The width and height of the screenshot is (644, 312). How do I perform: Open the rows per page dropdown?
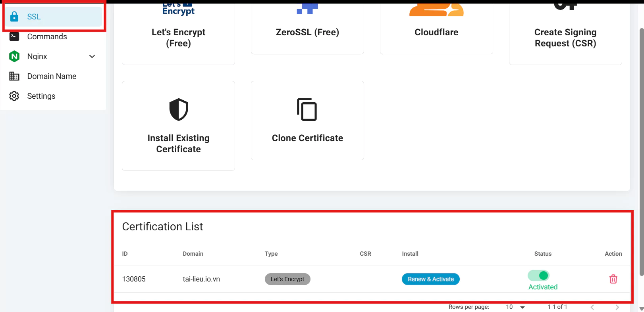click(x=515, y=307)
